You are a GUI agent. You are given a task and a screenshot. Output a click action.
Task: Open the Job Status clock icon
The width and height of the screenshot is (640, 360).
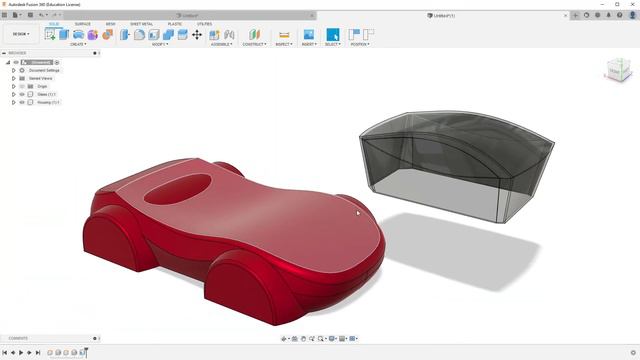point(598,15)
